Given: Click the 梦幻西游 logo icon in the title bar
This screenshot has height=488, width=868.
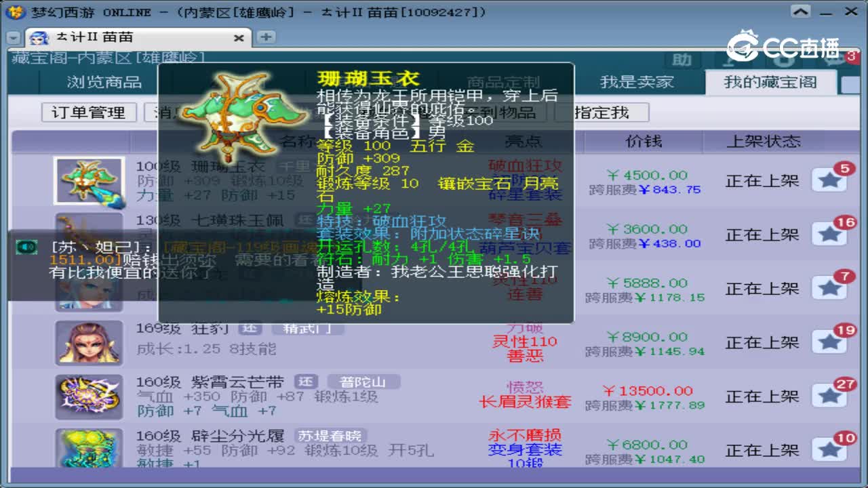Looking at the screenshot, I should (x=14, y=10).
